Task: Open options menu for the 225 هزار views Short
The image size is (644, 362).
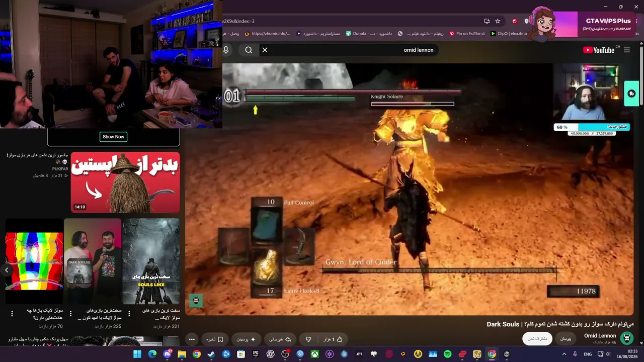Action: 70,314
